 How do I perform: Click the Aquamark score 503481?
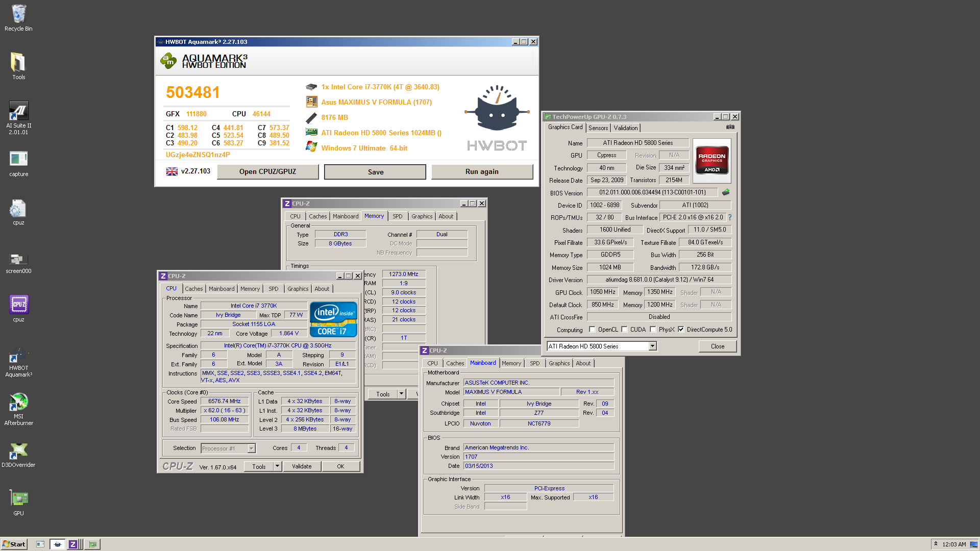point(193,92)
